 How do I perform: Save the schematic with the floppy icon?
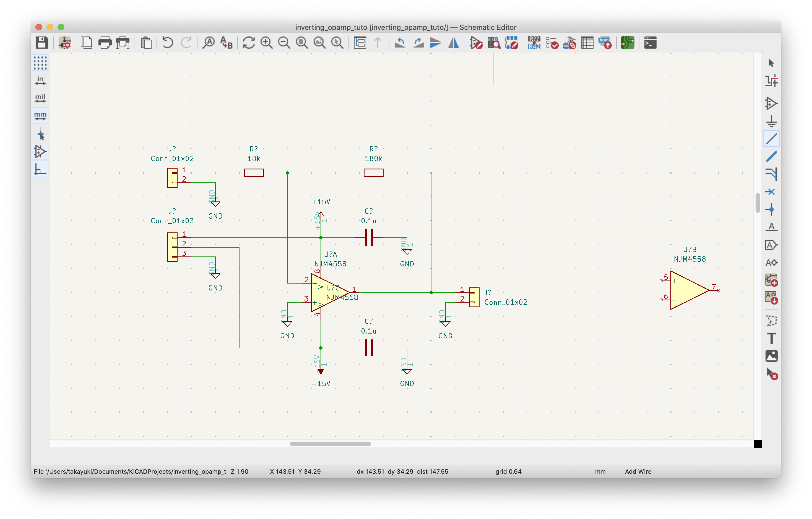(x=42, y=43)
